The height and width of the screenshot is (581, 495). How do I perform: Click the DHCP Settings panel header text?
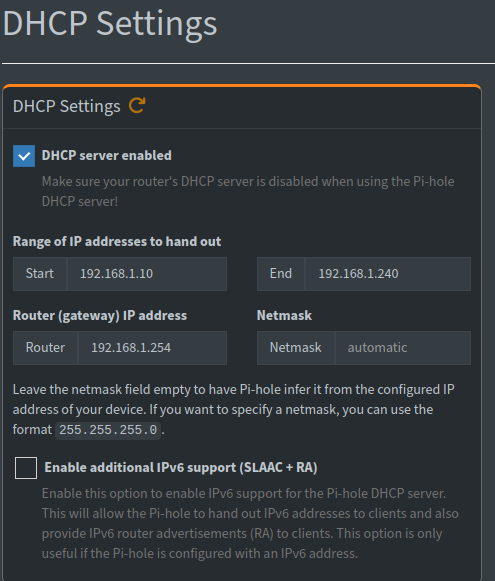point(67,106)
